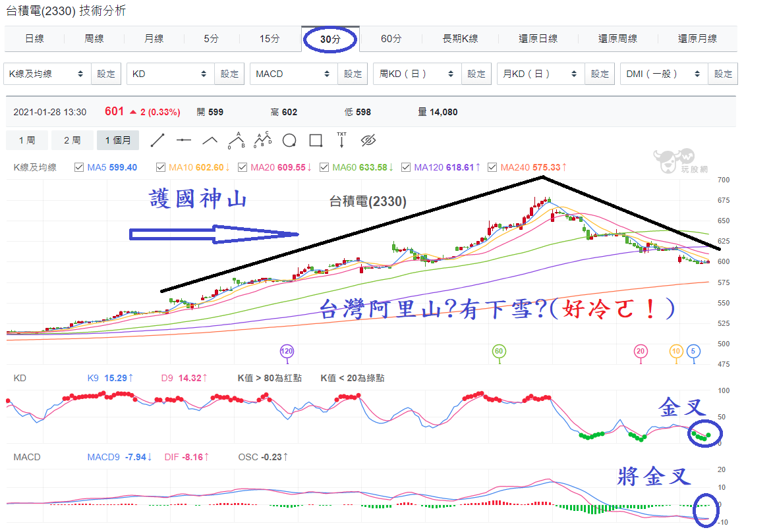Click the 20 moving average marker

[x=641, y=351]
